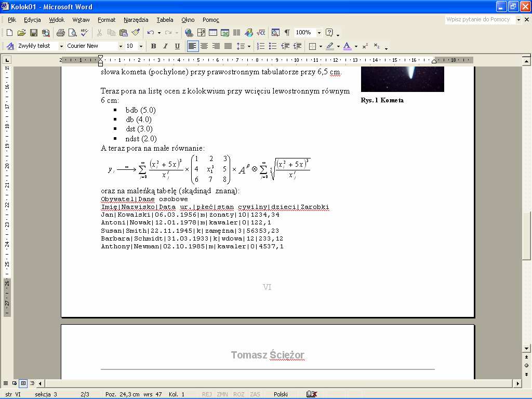532x399 pixels.
Task: Open the 100% zoom dropdown
Action: coord(319,33)
